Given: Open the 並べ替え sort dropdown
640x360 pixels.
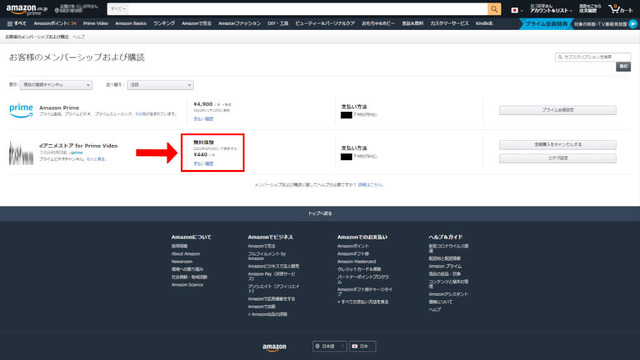Looking at the screenshot, I should pyautogui.click(x=160, y=85).
